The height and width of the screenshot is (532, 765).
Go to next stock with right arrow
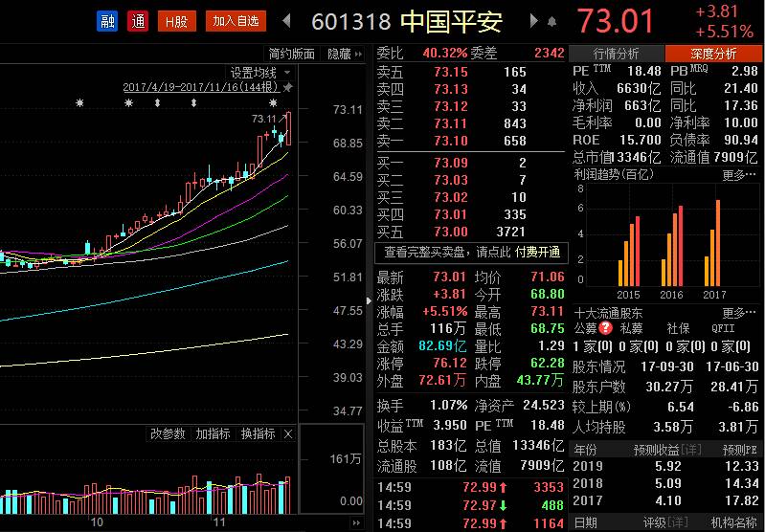pyautogui.click(x=533, y=21)
